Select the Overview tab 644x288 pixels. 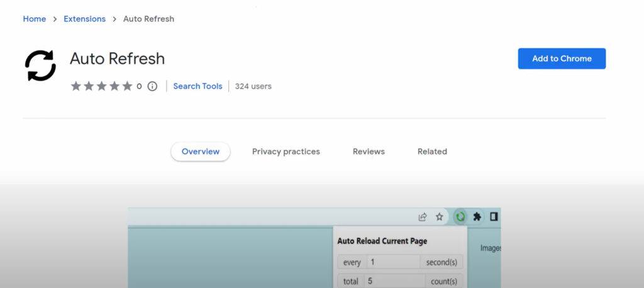pos(201,152)
